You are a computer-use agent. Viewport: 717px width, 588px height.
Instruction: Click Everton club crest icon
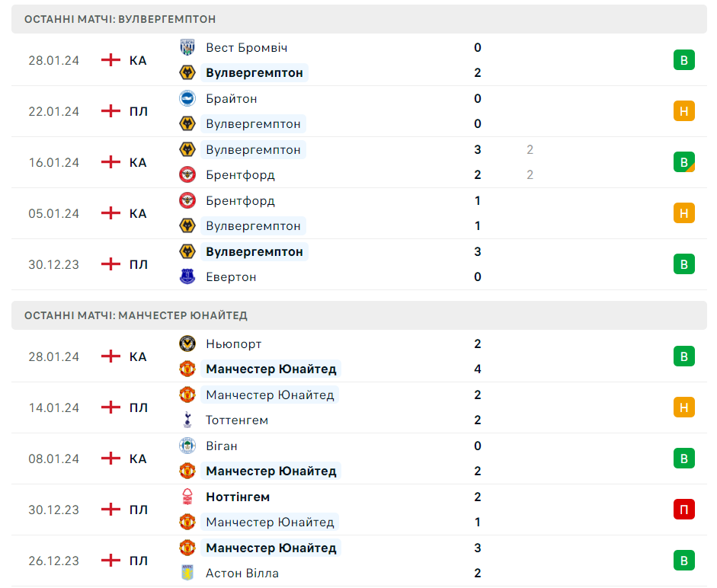pos(187,276)
